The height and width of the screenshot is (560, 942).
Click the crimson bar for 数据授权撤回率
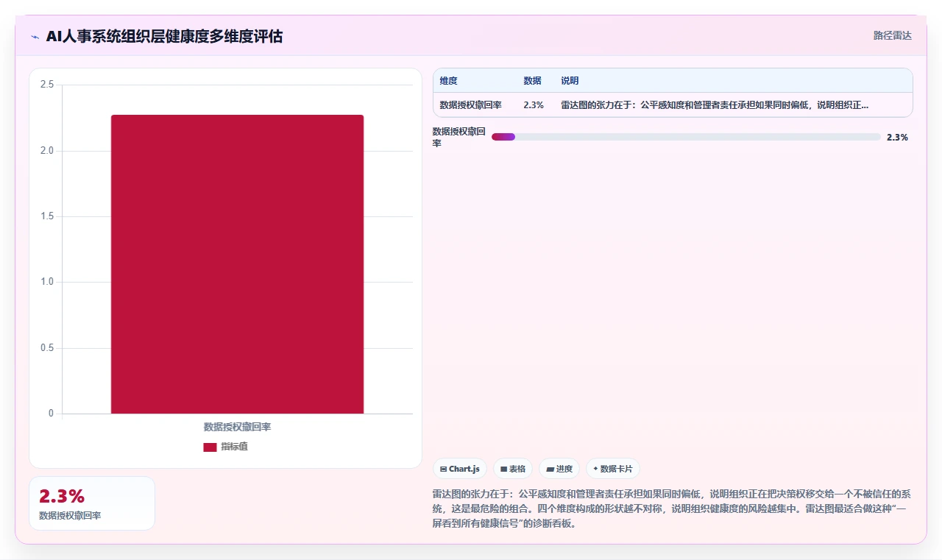(237, 264)
